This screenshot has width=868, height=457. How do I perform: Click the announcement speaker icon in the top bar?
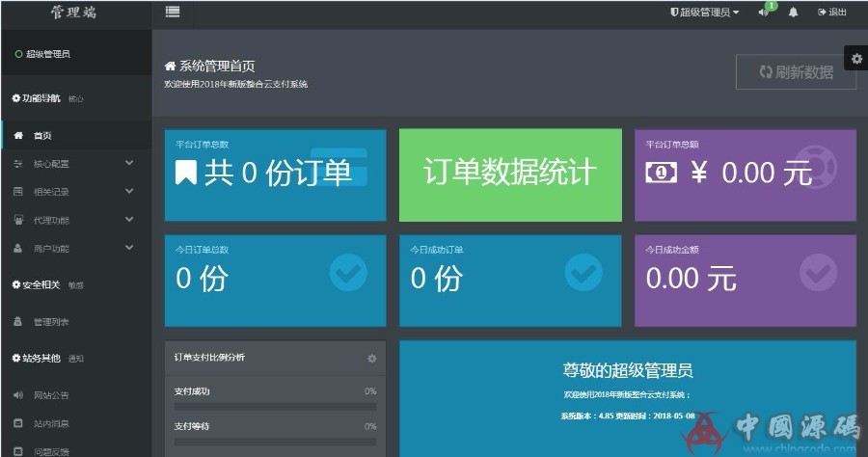pos(764,13)
